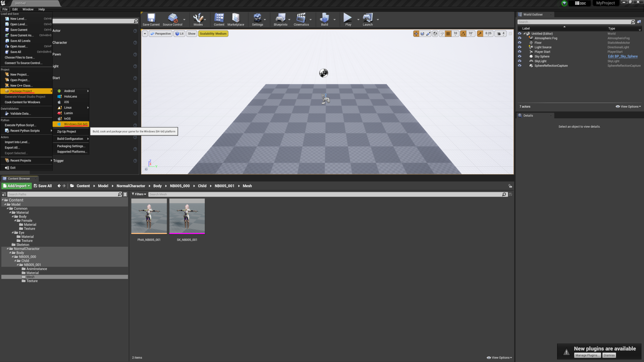Toggle visibility of Player Start actor

click(x=520, y=52)
